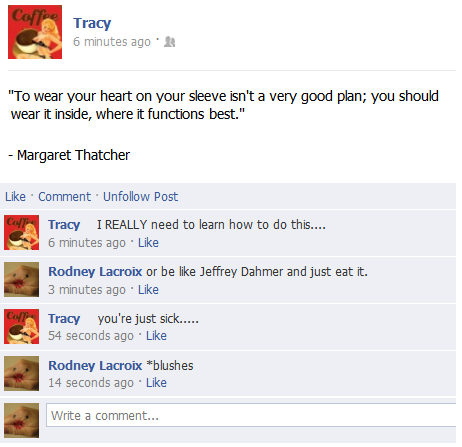The image size is (462, 447).
Task: Like the "you're just sick" comment
Action: pos(156,336)
